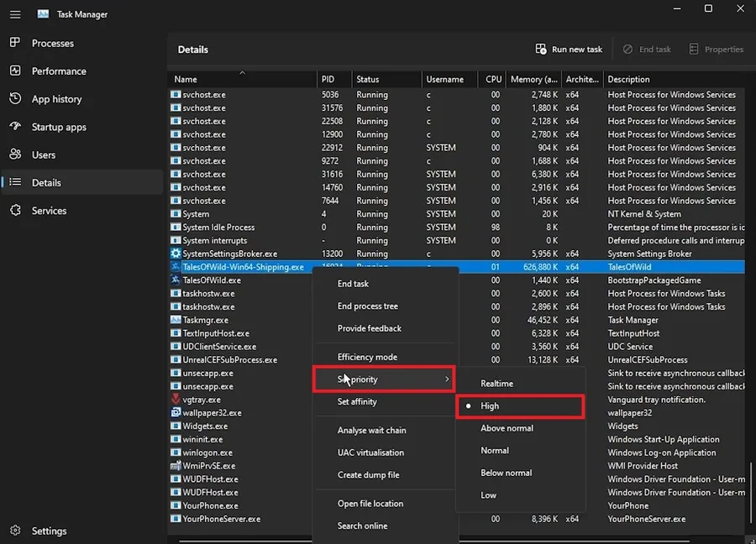Open the hamburger navigation menu icon

(x=15, y=14)
